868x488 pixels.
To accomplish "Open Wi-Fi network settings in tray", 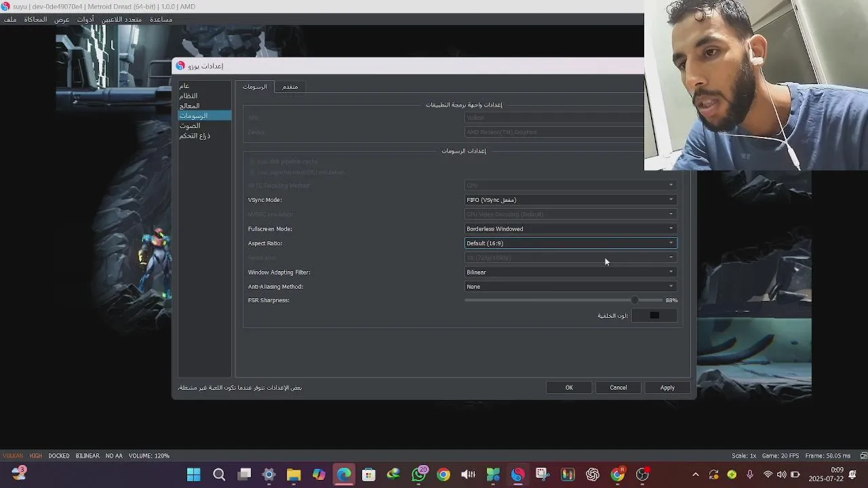I will pos(768,474).
